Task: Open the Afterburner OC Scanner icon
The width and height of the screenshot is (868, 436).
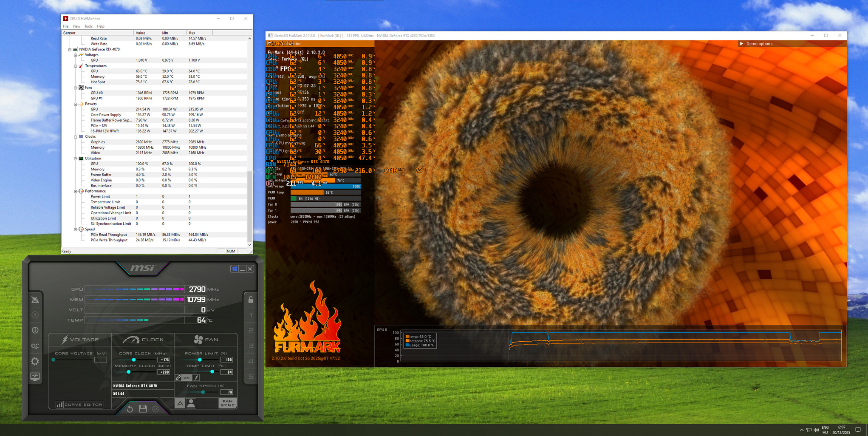Action: point(35,346)
